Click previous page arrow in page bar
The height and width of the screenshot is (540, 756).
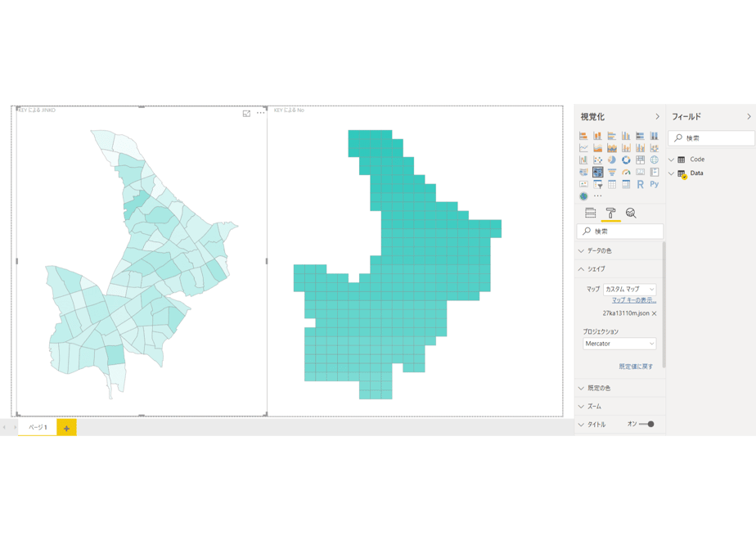(x=4, y=427)
